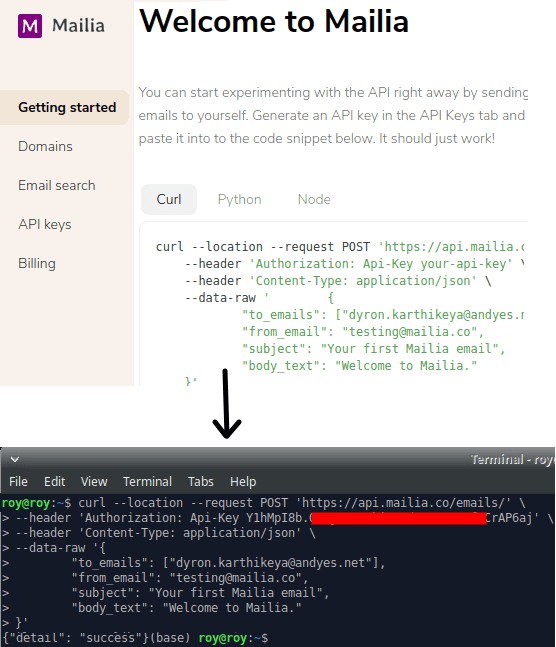Open the terminal Edit menu
556x647 pixels.
tap(54, 482)
